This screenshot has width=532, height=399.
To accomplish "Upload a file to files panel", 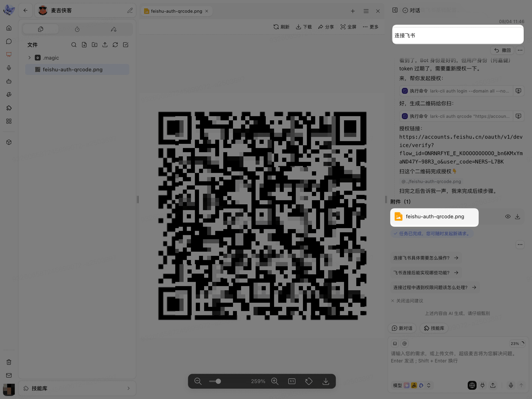I will tap(105, 45).
